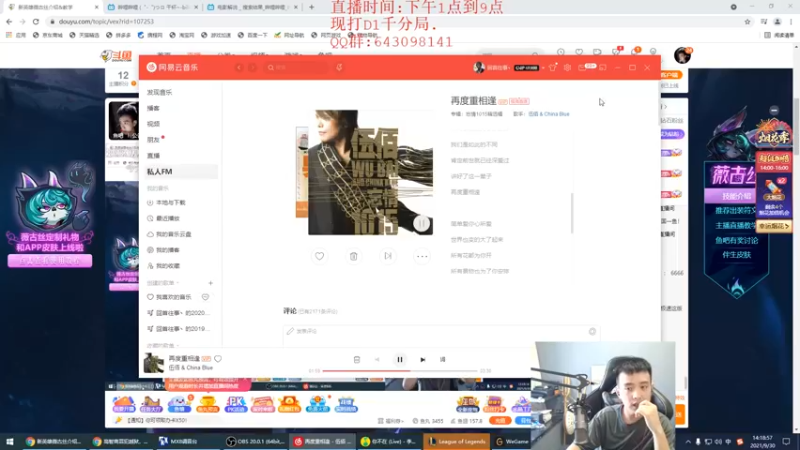Add a new playlist with plus icon

click(x=210, y=283)
